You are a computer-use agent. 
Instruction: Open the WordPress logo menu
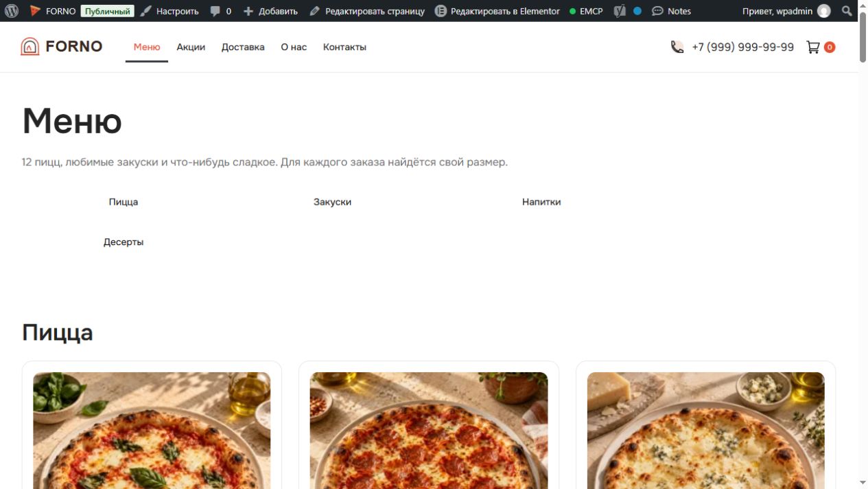click(11, 11)
